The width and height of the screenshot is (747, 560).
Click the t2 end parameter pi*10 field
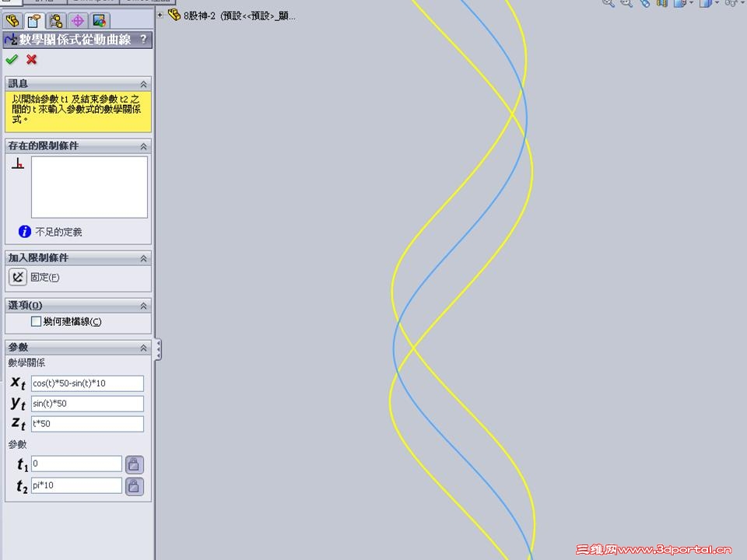click(77, 485)
